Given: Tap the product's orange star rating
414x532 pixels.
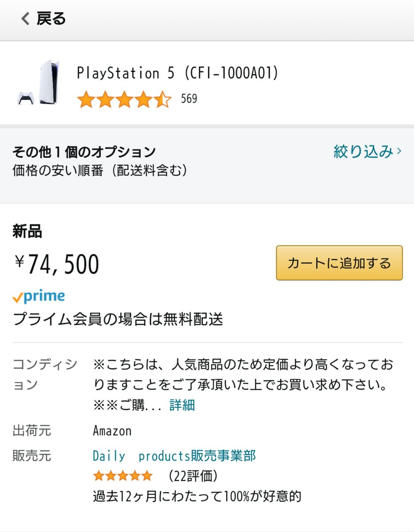Looking at the screenshot, I should [124, 99].
